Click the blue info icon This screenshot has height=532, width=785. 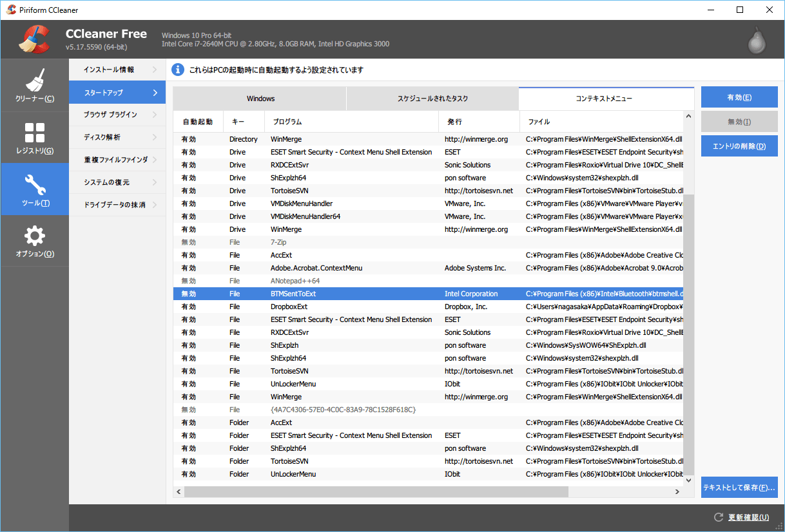(179, 70)
